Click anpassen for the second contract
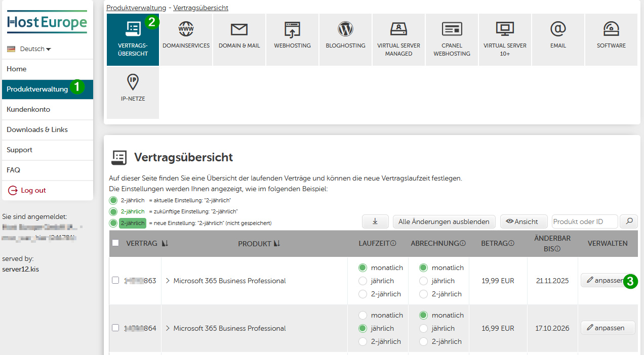 click(607, 328)
